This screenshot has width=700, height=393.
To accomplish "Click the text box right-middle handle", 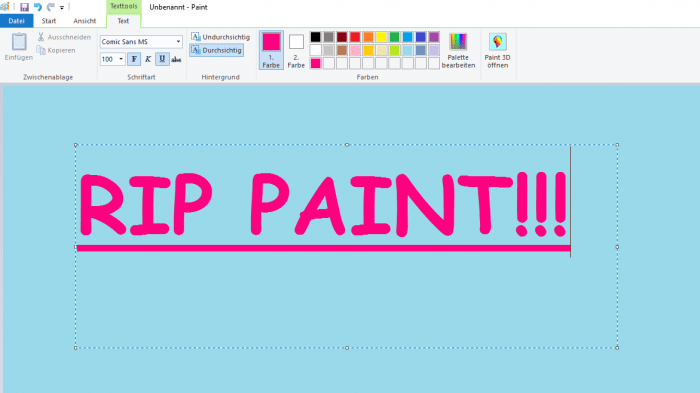I will click(x=617, y=247).
